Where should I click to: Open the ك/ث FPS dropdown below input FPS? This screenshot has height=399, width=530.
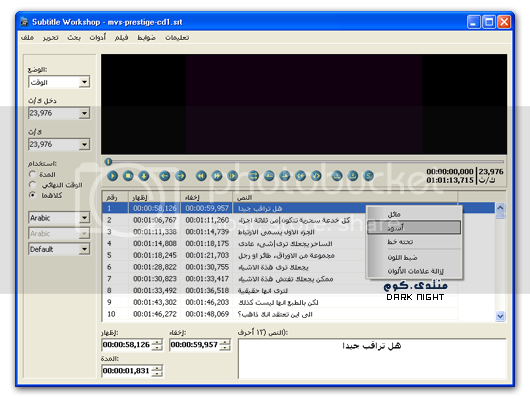59,144
